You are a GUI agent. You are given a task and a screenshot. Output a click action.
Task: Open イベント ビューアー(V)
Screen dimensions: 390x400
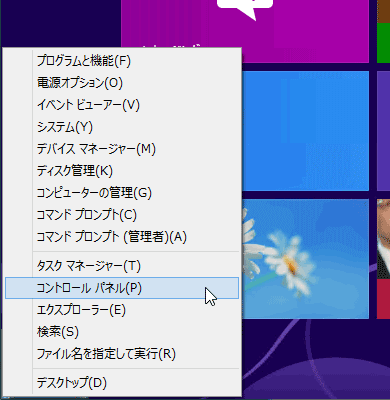(122, 105)
